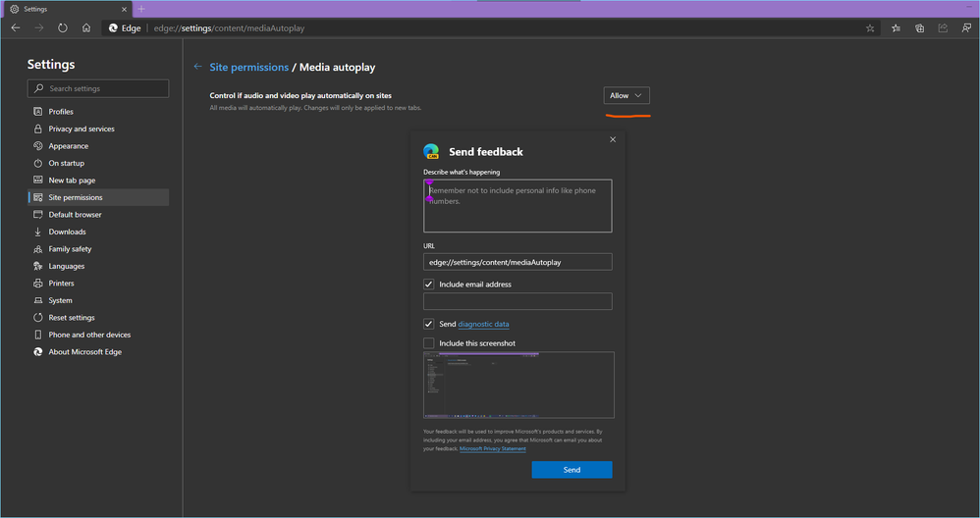
Task: Check Include this screenshot
Action: point(429,343)
